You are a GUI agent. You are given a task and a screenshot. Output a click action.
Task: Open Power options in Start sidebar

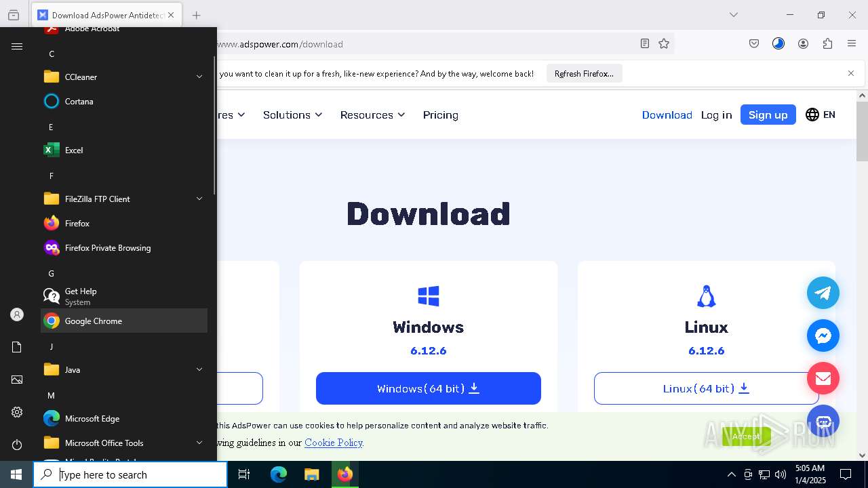click(x=17, y=445)
